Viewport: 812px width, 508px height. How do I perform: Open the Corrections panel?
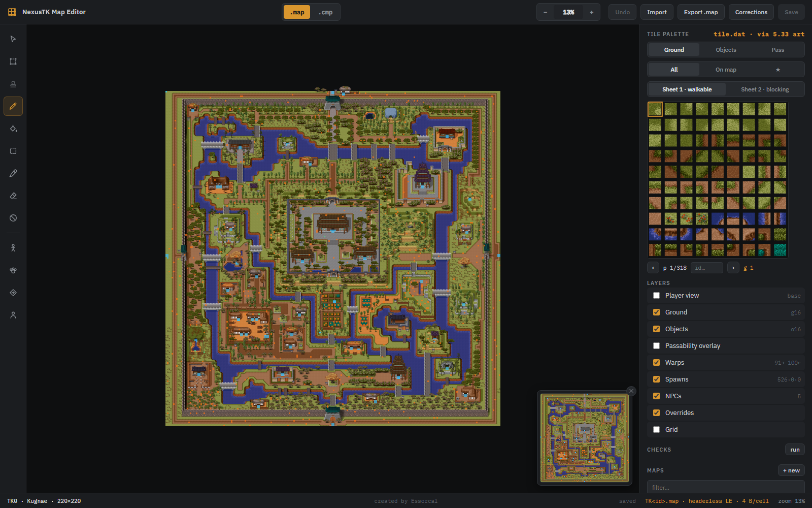(751, 12)
